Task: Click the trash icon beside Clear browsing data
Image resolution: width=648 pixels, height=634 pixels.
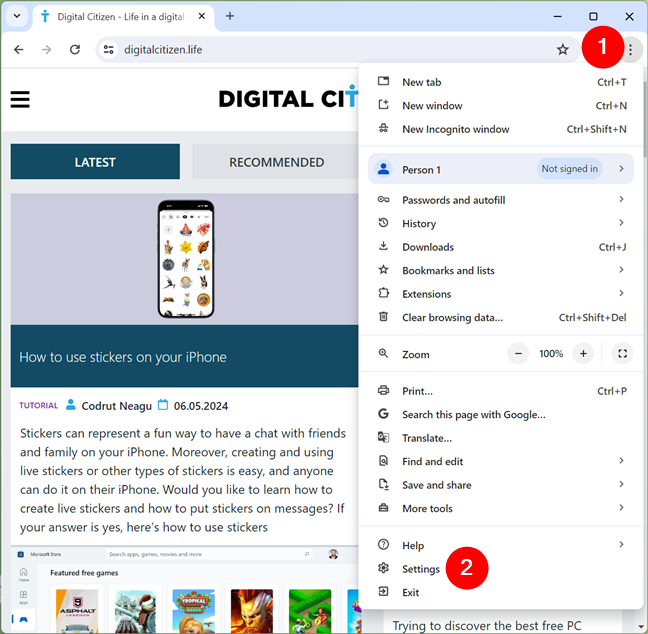Action: point(384,317)
